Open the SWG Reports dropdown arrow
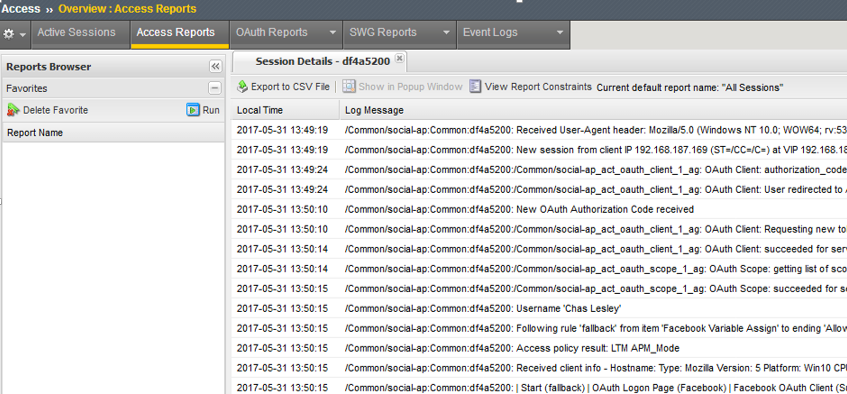The height and width of the screenshot is (394, 847). pos(446,32)
